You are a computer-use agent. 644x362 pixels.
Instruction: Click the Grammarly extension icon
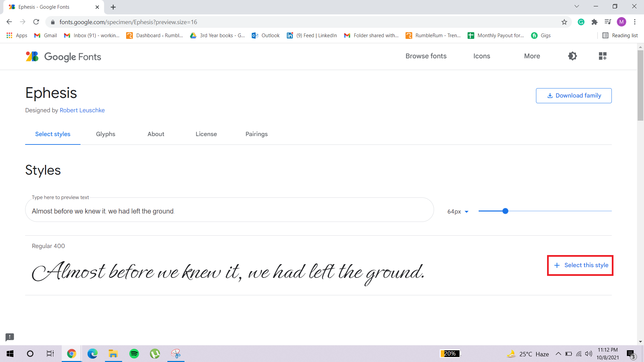click(581, 22)
